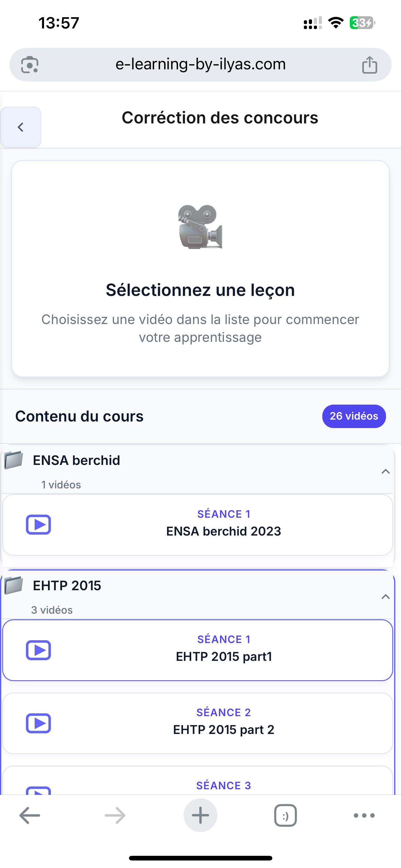Open the browser three-dots menu
The width and height of the screenshot is (401, 868).
pyautogui.click(x=364, y=816)
